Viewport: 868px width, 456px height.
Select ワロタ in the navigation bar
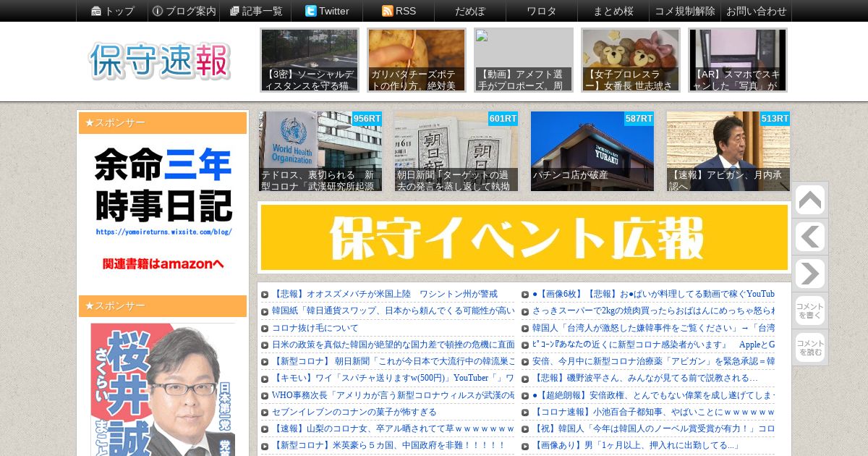coord(542,11)
